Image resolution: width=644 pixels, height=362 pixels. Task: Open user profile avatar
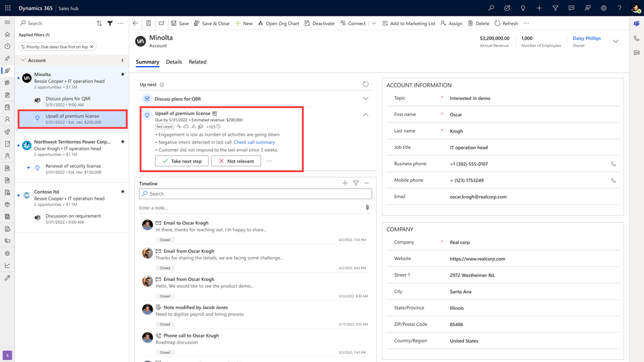tap(636, 8)
